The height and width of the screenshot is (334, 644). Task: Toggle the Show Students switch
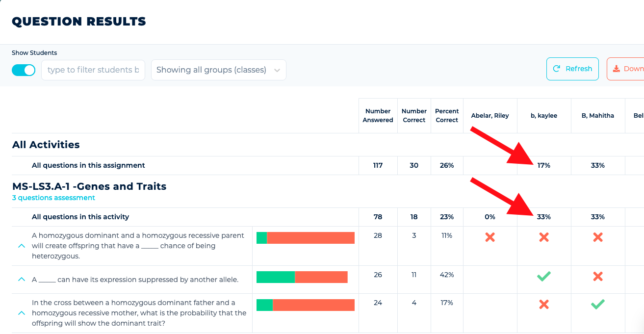(24, 70)
